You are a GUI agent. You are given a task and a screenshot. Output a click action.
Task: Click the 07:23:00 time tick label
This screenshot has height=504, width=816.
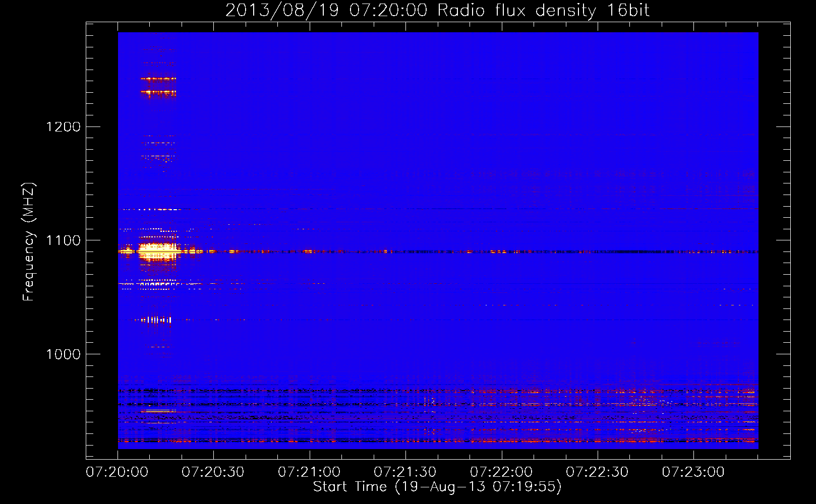click(693, 472)
